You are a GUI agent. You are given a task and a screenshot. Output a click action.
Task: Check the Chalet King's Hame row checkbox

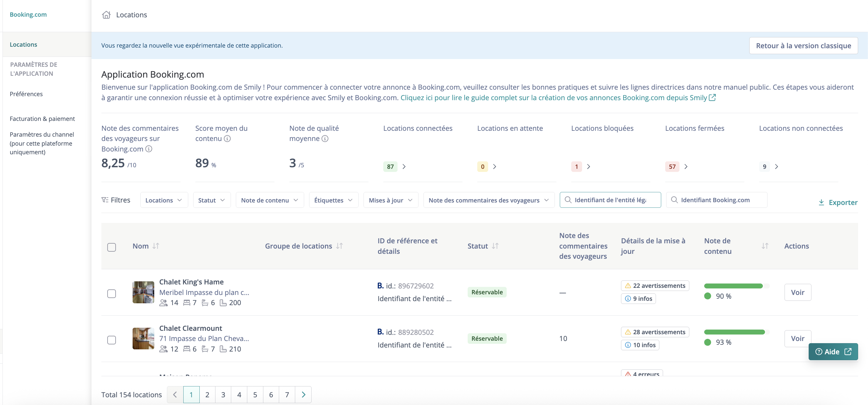point(112,293)
